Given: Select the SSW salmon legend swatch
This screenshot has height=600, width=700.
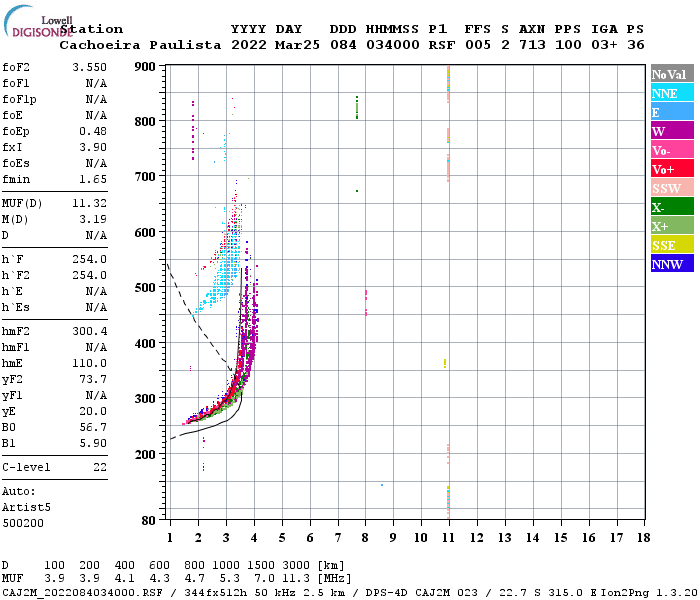Looking at the screenshot, I should point(672,188).
